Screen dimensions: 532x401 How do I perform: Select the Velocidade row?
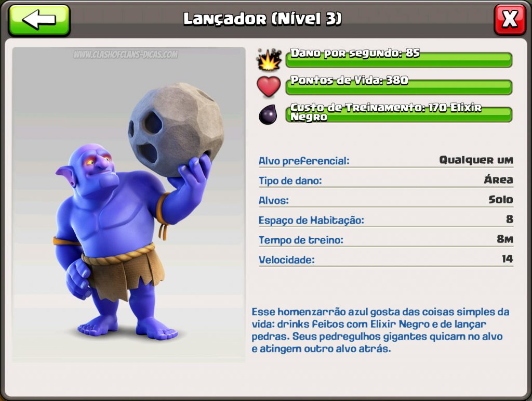(386, 260)
